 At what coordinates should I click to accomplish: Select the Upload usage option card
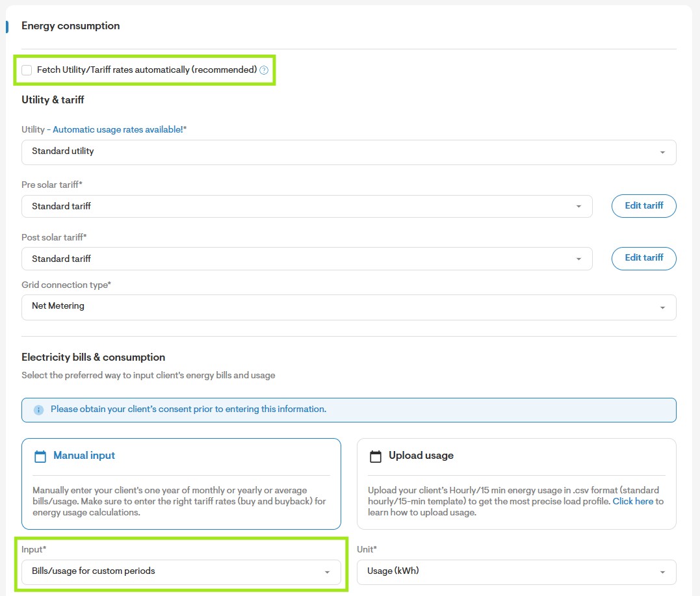click(517, 484)
